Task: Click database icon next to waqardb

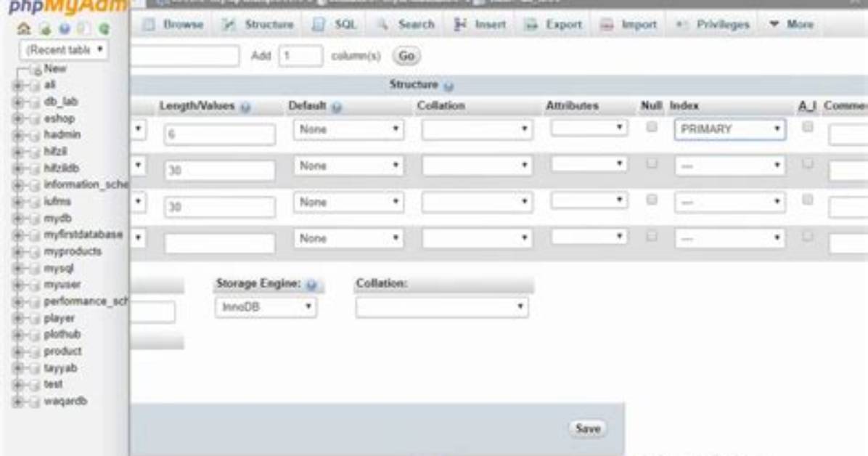Action: (35, 402)
